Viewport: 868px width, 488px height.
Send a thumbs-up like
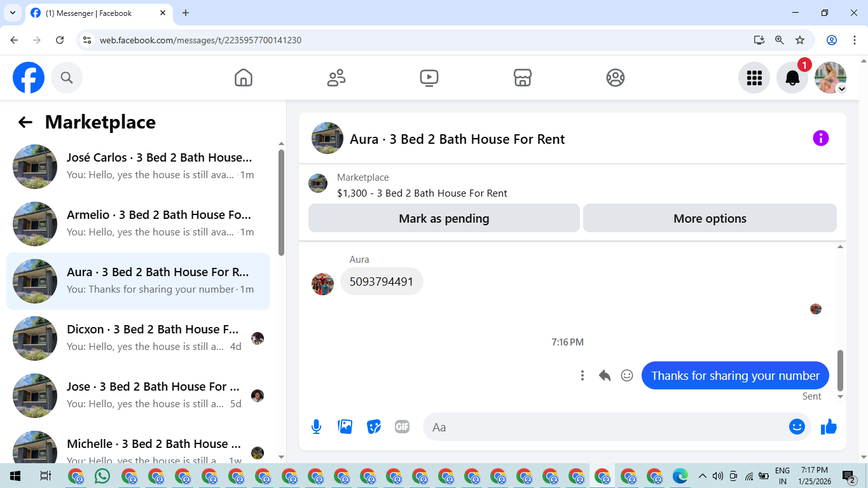click(x=829, y=427)
